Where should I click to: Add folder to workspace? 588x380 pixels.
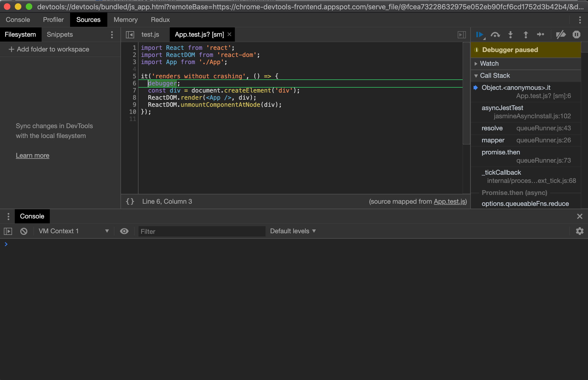[53, 49]
